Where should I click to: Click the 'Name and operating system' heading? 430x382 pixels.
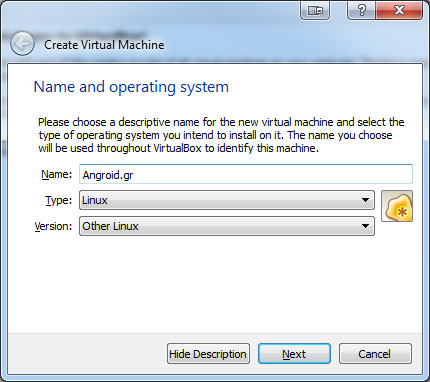tap(131, 87)
